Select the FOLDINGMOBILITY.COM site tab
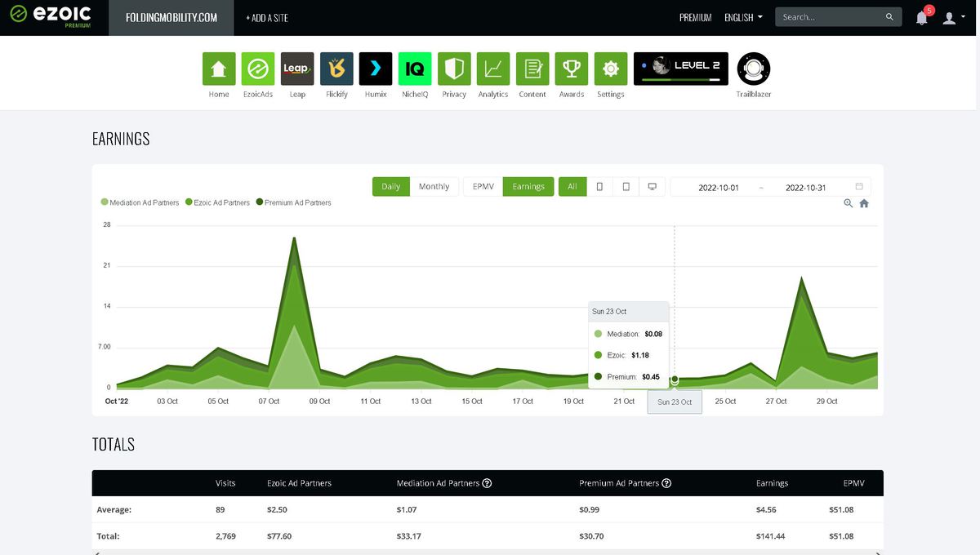980x555 pixels. (x=171, y=17)
